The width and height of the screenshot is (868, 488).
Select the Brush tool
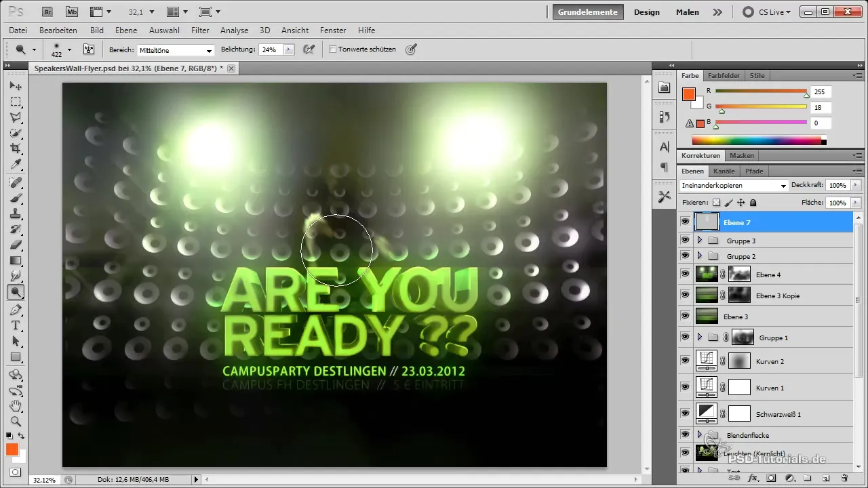pos(15,198)
